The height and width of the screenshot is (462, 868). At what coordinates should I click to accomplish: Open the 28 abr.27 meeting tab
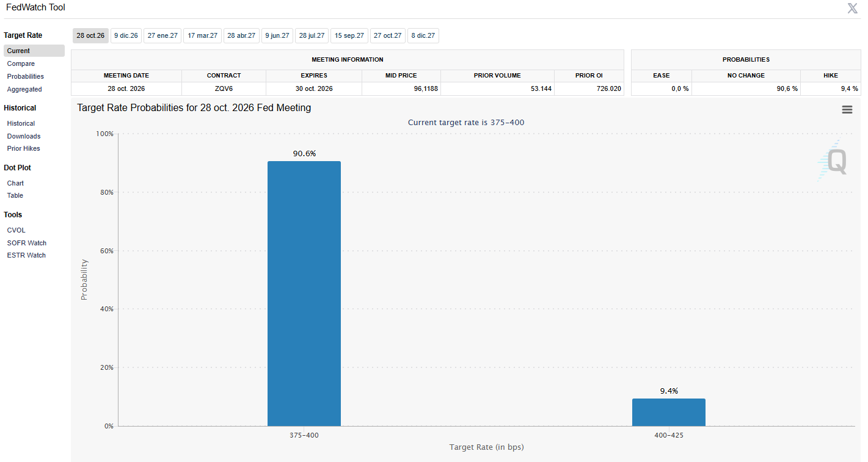(241, 35)
